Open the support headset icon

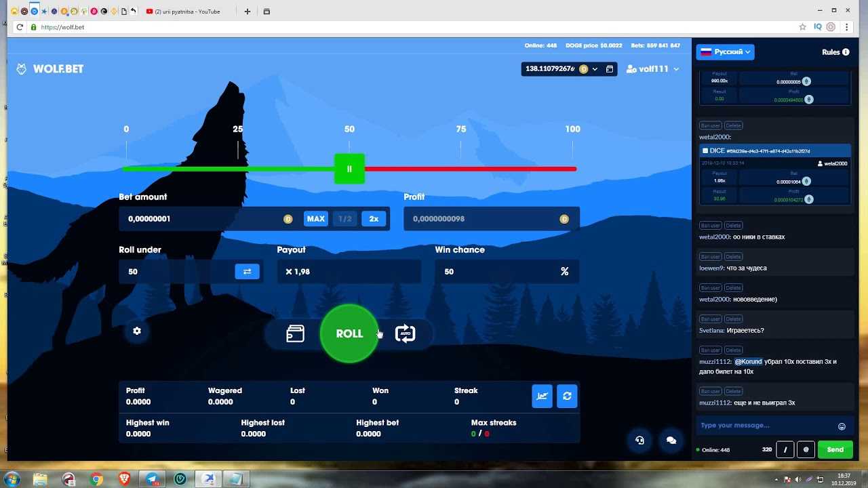point(639,440)
